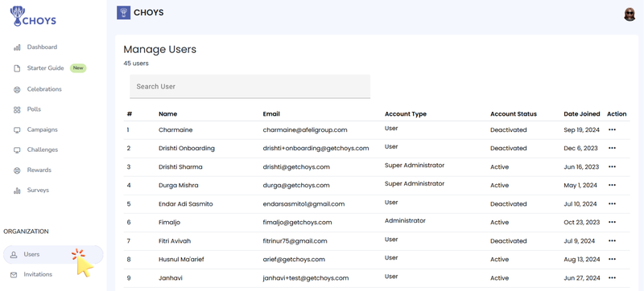
Task: Open action menu for Fimaljo
Action: tap(612, 222)
